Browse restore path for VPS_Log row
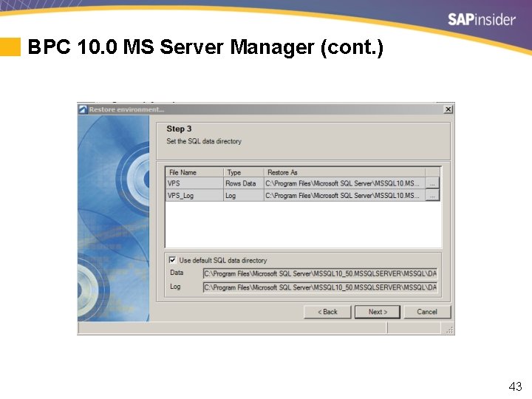This screenshot has height=399, width=532. click(x=432, y=195)
